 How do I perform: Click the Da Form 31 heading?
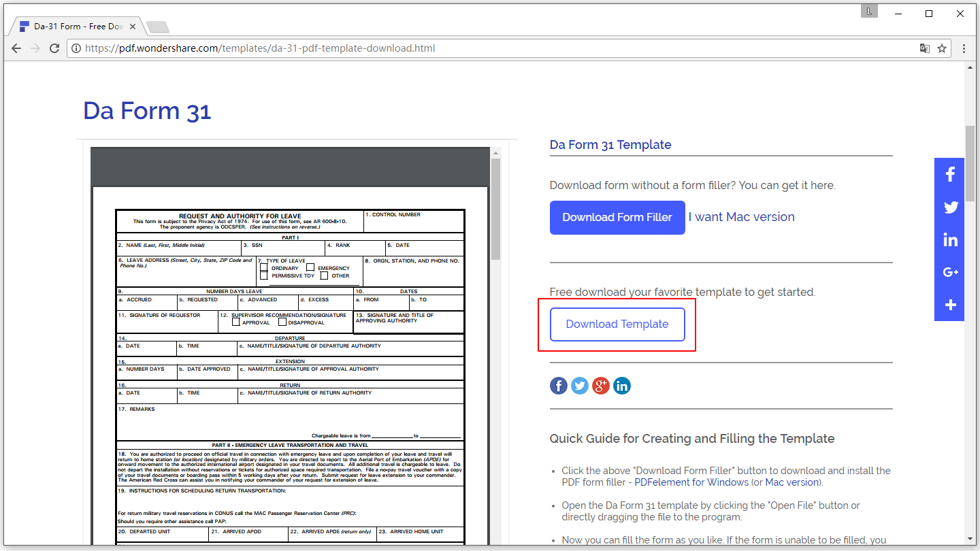coord(147,111)
